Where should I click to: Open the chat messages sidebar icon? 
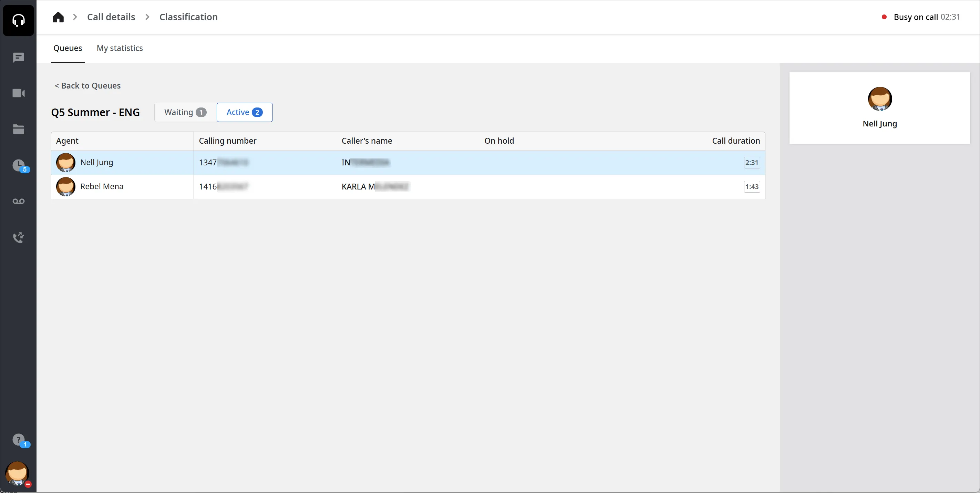coord(18,58)
